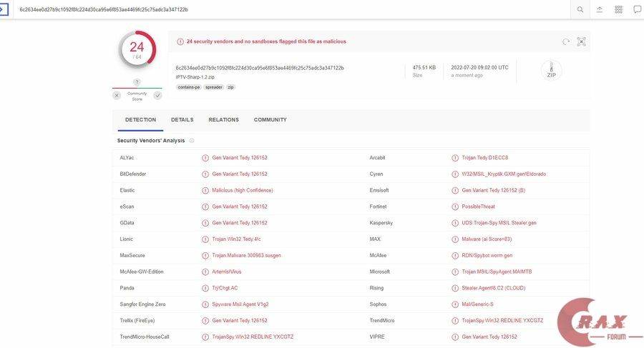Click the alert icon in McAfee row
Viewport: 644px width, 348px height.
pyautogui.click(x=455, y=256)
